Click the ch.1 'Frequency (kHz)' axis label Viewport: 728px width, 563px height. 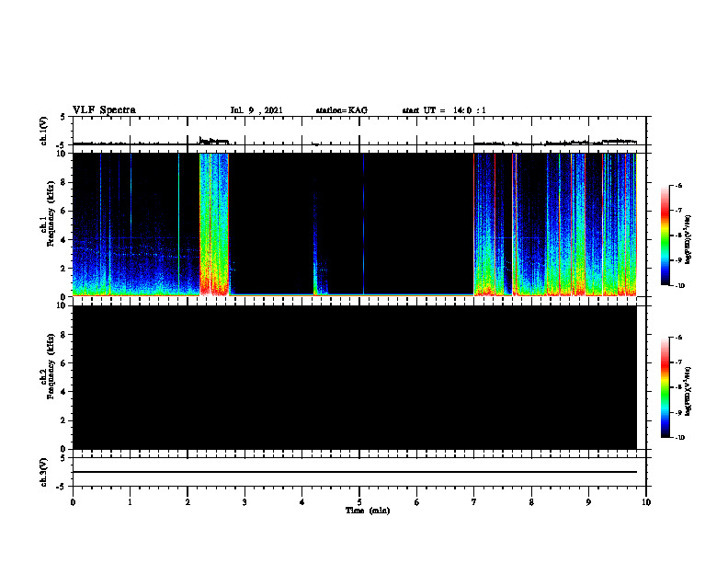coord(51,214)
